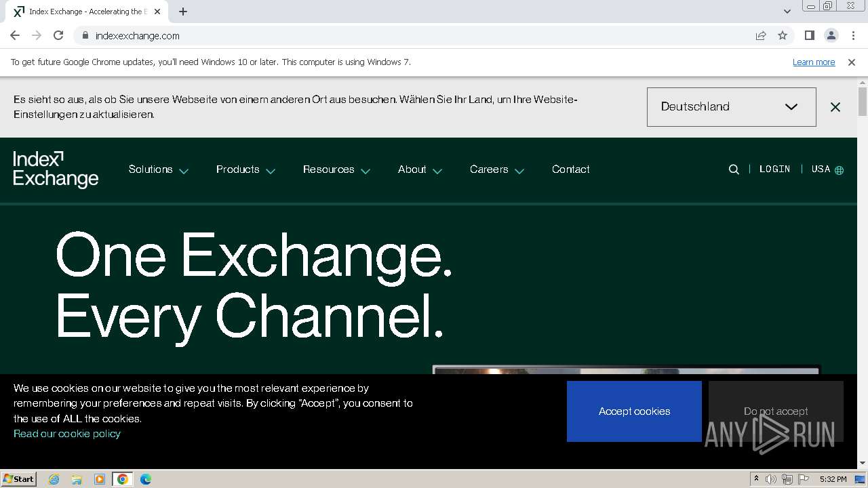
Task: Reload the page
Action: pos(58,36)
